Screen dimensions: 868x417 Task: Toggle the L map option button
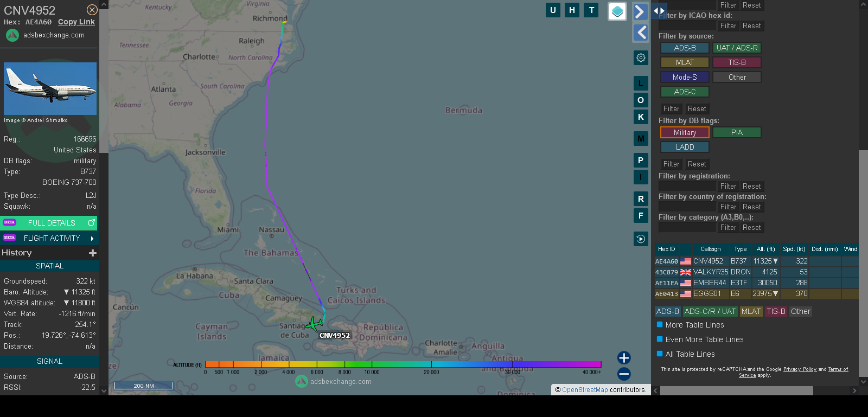tap(641, 84)
